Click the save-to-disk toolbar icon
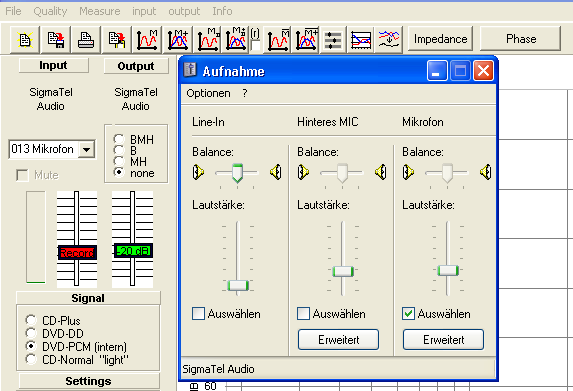573x391 pixels. (56, 39)
